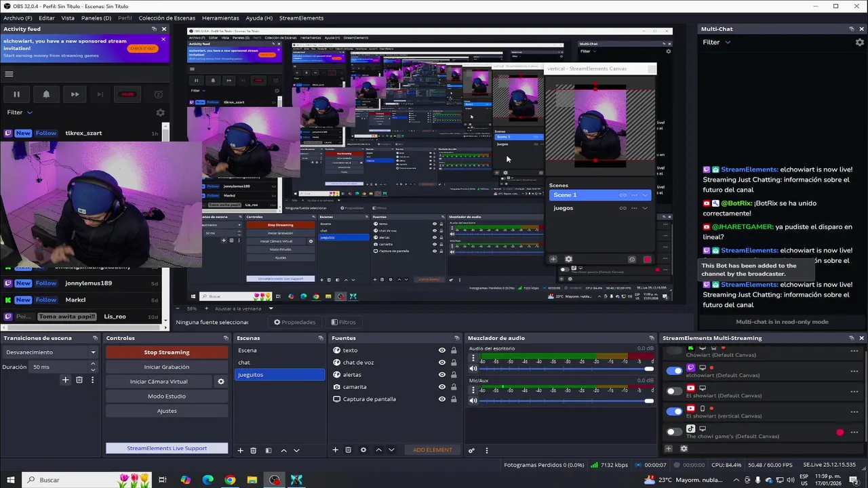Enable El showiart Default Canvas toggle
The image size is (868, 488).
point(674,391)
